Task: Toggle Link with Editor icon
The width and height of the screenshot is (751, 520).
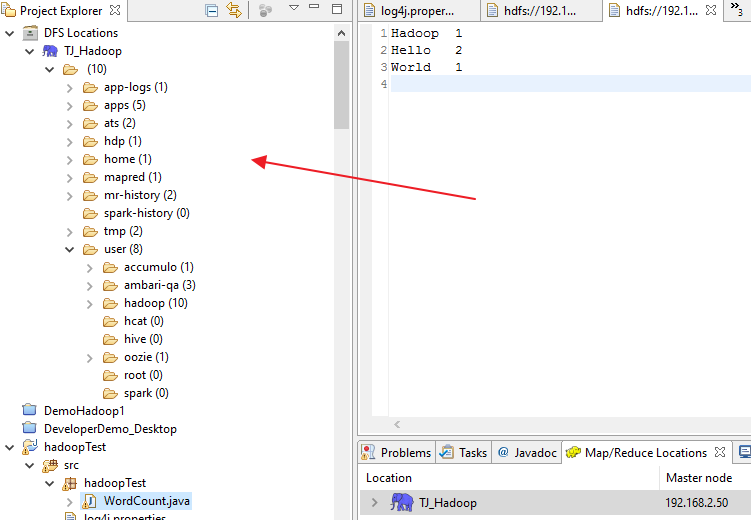Action: (234, 11)
